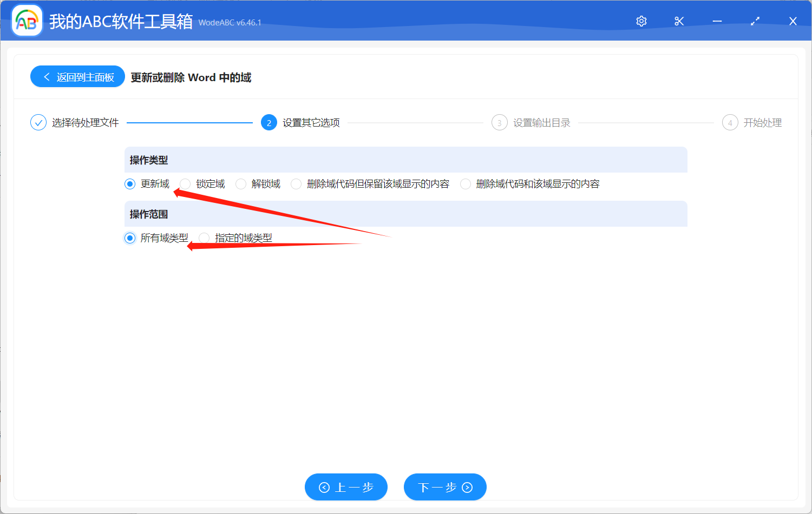Minimize the WodeABC window
The height and width of the screenshot is (514, 812).
[x=717, y=21]
